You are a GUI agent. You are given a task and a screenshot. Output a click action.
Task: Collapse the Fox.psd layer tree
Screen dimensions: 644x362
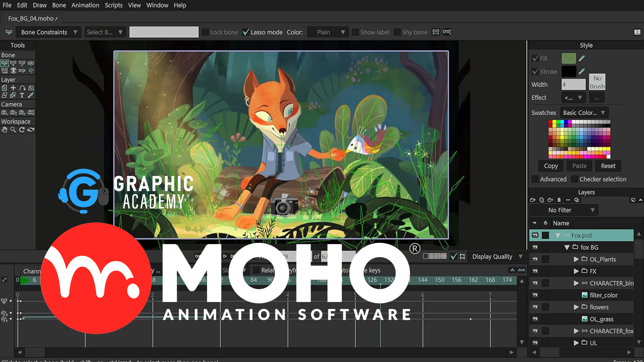pos(558,235)
